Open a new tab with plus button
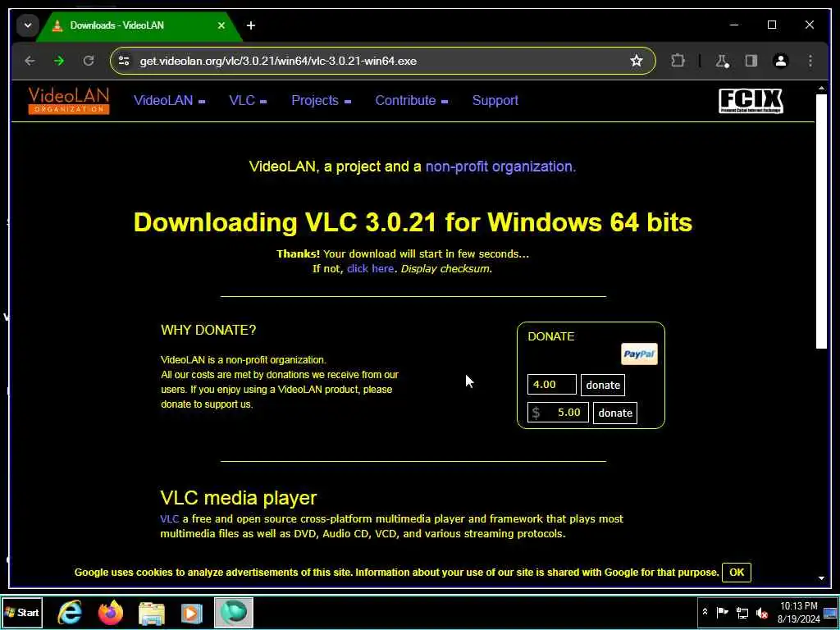 coord(251,25)
